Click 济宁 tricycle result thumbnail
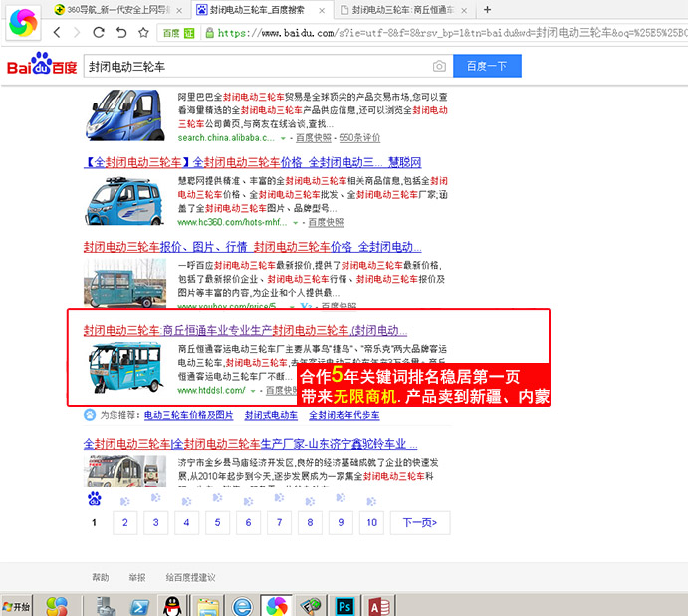The height and width of the screenshot is (616, 688). pyautogui.click(x=124, y=471)
